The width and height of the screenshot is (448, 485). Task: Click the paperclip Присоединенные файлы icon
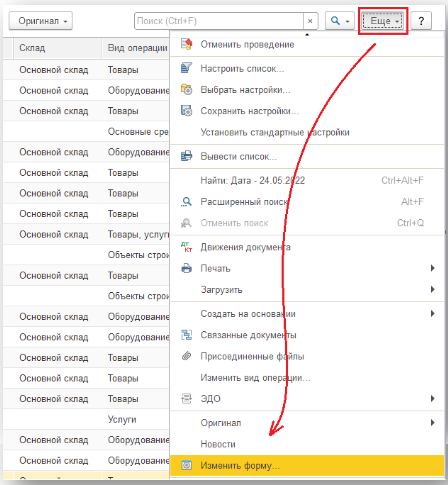pos(186,356)
